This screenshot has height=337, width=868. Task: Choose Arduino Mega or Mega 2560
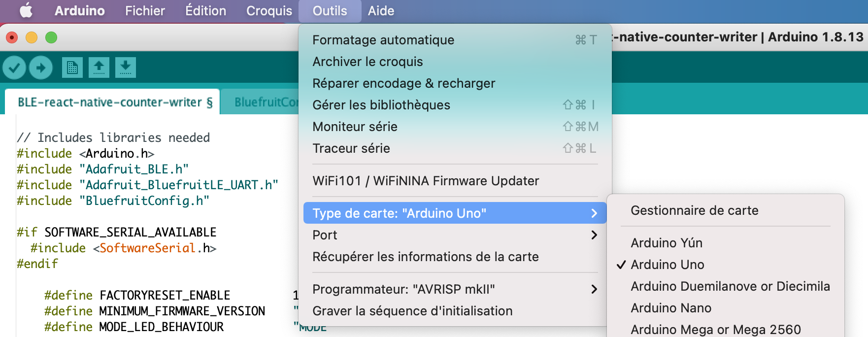(x=715, y=329)
